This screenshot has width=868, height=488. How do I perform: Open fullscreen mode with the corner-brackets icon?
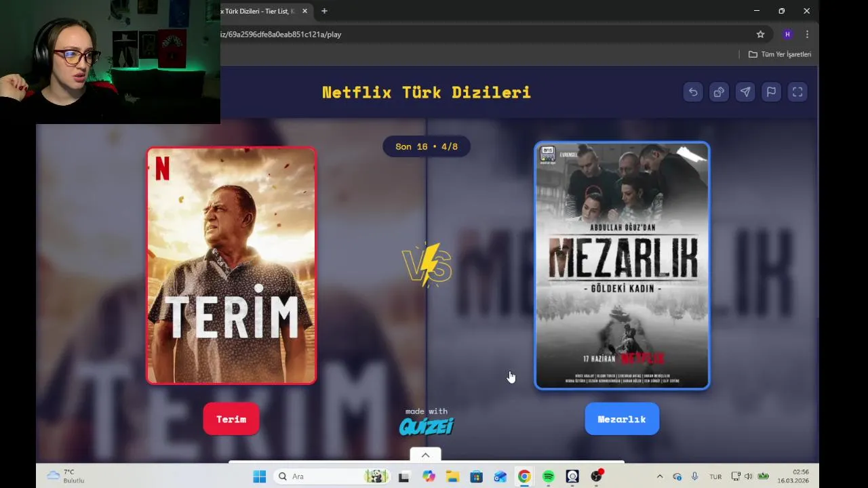tap(797, 92)
